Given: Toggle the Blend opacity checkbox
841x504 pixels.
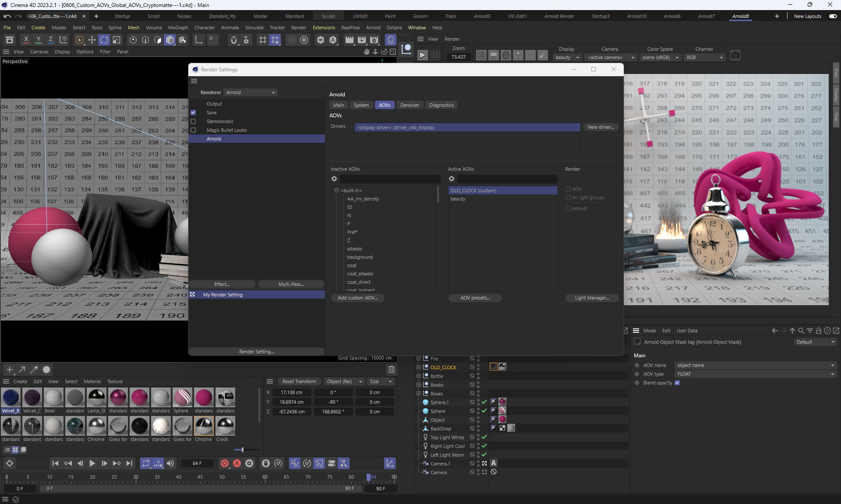Looking at the screenshot, I should click(x=677, y=383).
